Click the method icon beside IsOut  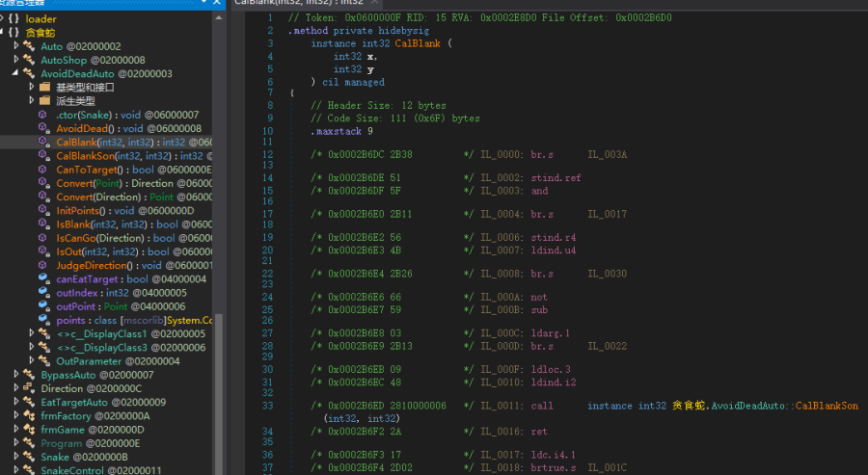(x=44, y=251)
